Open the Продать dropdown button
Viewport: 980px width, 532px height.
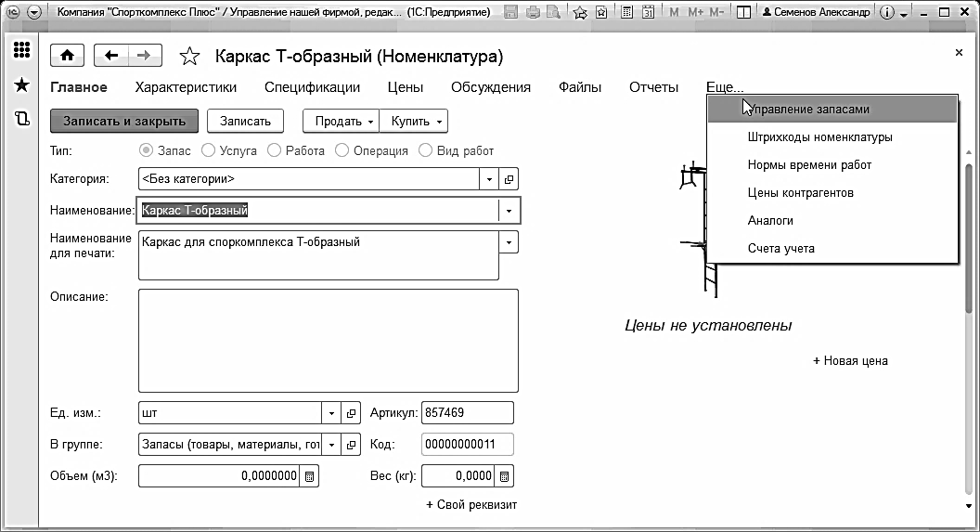pyautogui.click(x=342, y=122)
